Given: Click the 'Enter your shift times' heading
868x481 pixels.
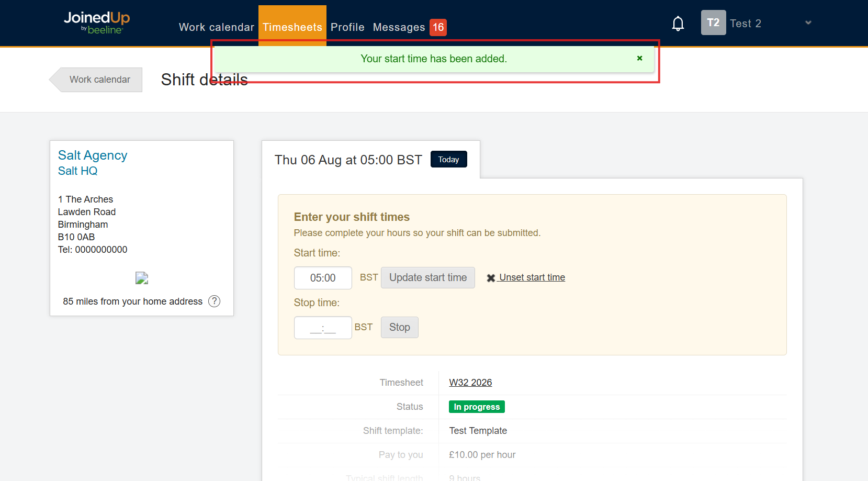Looking at the screenshot, I should point(352,217).
